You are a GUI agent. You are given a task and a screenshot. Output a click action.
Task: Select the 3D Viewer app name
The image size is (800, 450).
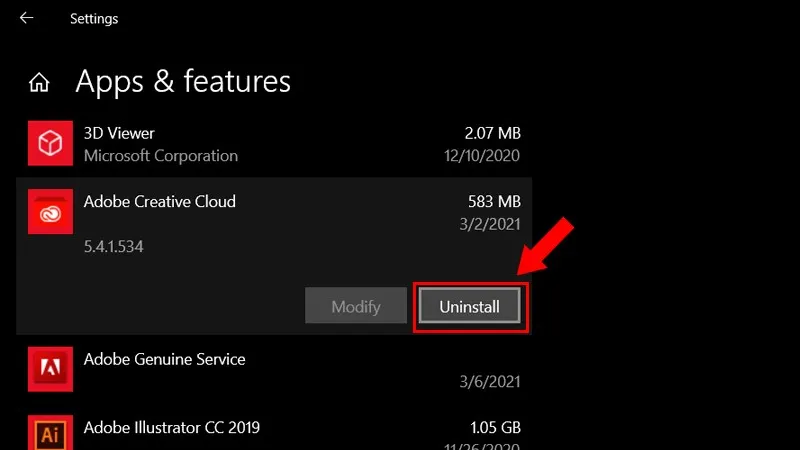[119, 133]
